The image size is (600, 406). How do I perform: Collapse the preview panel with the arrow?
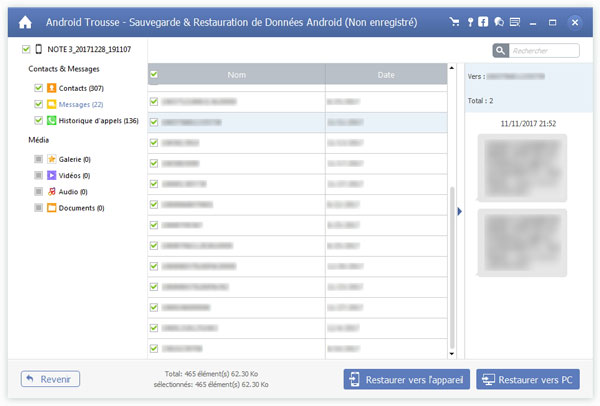(x=459, y=211)
